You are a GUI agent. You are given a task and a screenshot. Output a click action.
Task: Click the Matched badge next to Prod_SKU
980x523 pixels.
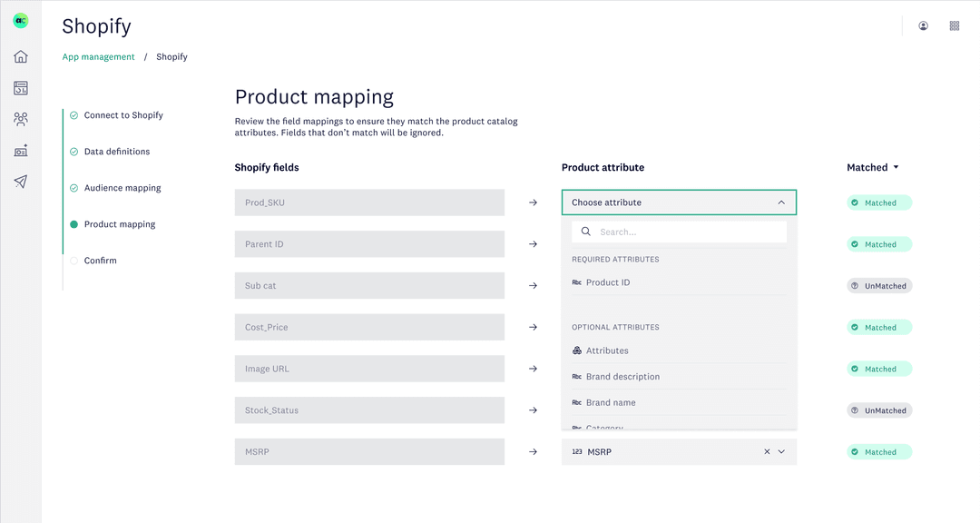(878, 202)
